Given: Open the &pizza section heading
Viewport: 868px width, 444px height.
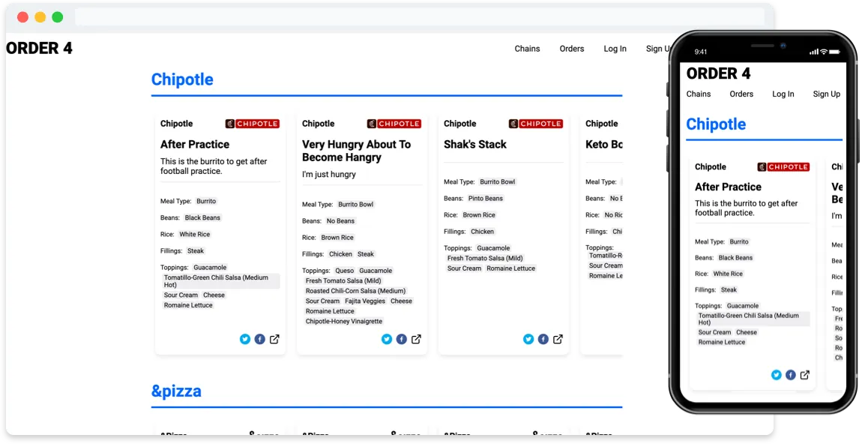Looking at the screenshot, I should [176, 391].
